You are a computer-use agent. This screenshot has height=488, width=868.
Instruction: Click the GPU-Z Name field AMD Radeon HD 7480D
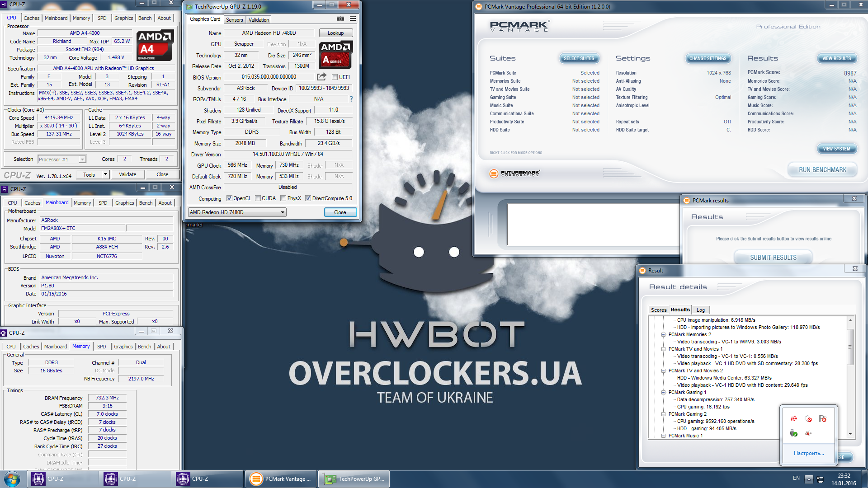[269, 33]
